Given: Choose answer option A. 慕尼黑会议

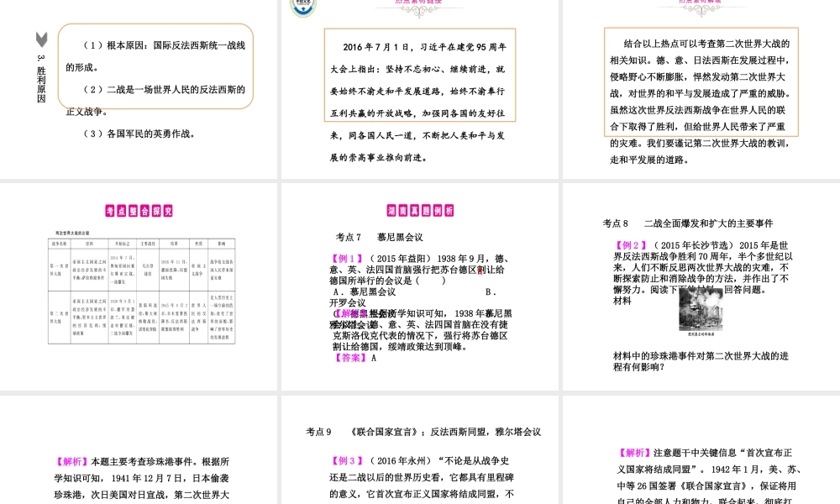Looking at the screenshot, I should click(365, 292).
